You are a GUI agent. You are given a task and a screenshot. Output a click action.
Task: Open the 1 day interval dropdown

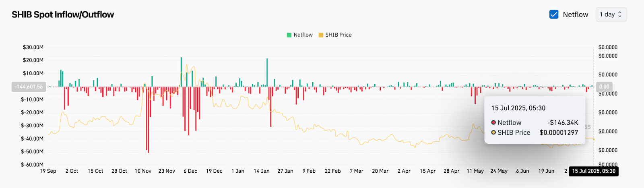click(x=611, y=14)
